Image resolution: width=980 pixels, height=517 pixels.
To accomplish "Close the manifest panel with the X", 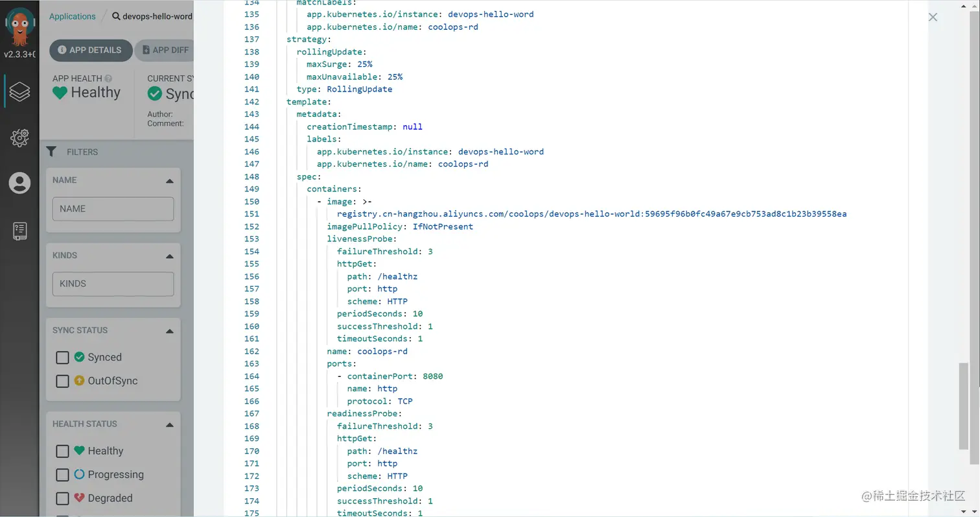I will (933, 18).
